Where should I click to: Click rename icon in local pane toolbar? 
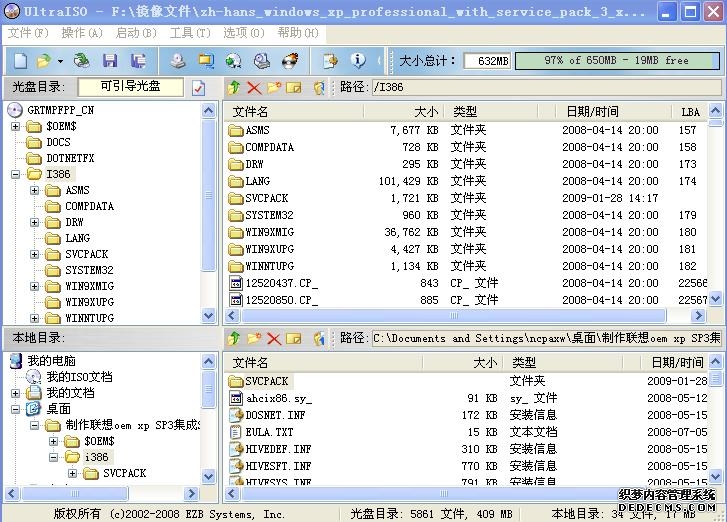coord(294,339)
